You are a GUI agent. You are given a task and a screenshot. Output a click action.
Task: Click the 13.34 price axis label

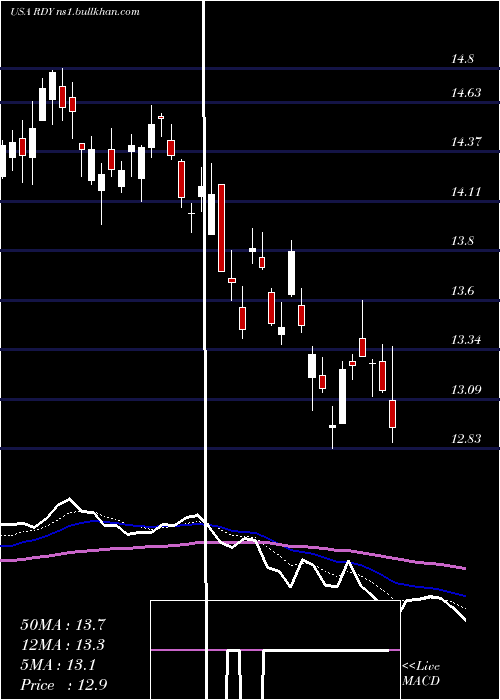[466, 340]
